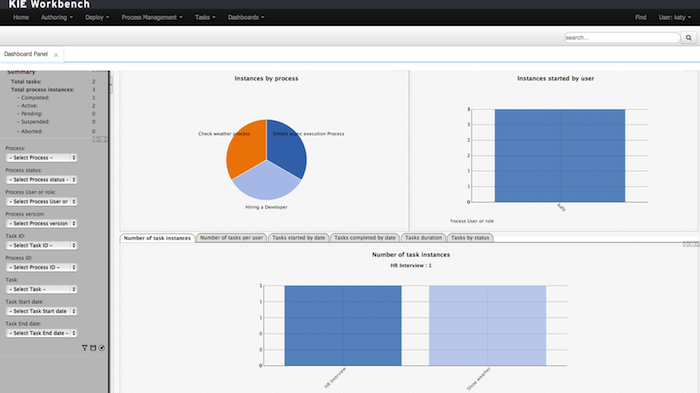700x393 pixels.
Task: Click the HR Interview bar
Action: coord(343,326)
